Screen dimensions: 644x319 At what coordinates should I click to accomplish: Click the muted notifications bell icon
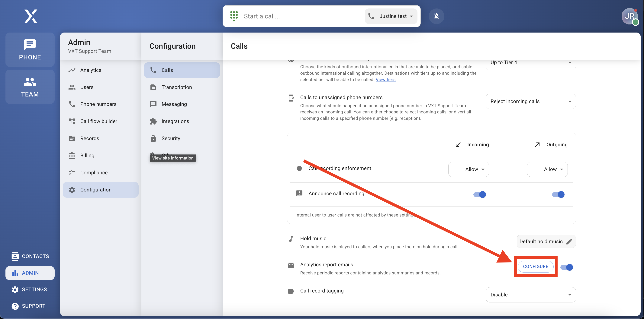[436, 16]
